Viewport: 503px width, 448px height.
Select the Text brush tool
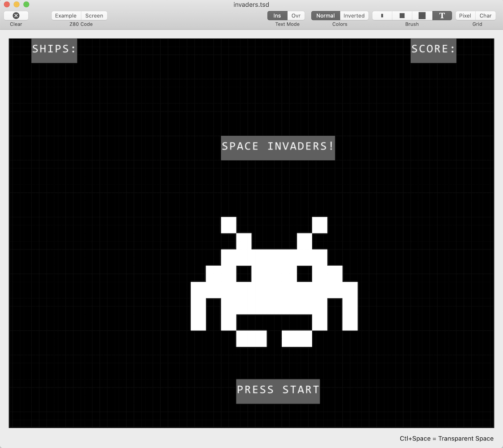point(442,16)
